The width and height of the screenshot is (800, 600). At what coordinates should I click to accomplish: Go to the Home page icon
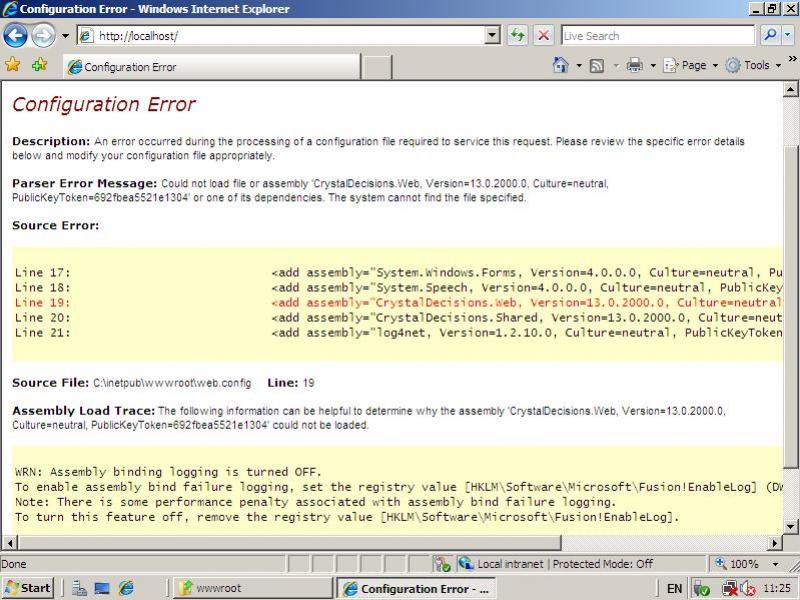tap(561, 65)
